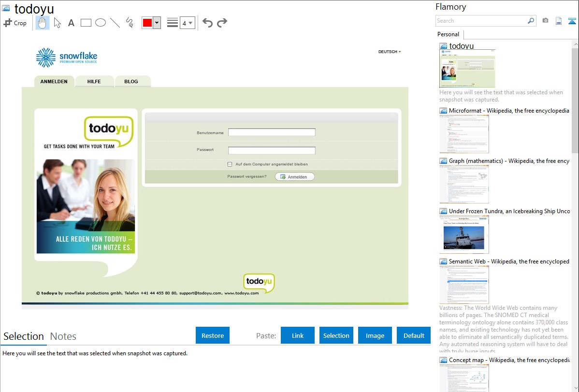Viewport: 579px width, 392px height.
Task: Click the document page icon in Flamory
Action: pos(559,21)
